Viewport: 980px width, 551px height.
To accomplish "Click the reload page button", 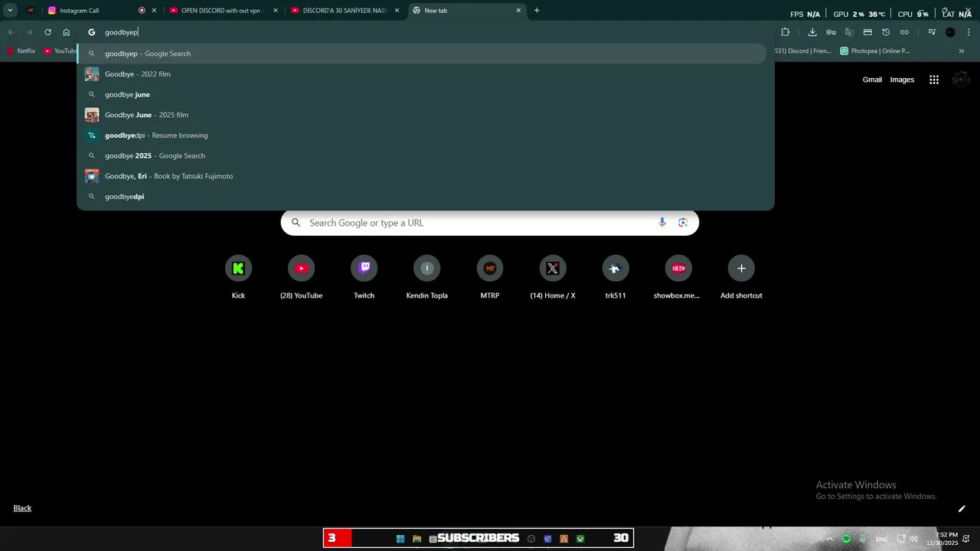I will (x=47, y=32).
